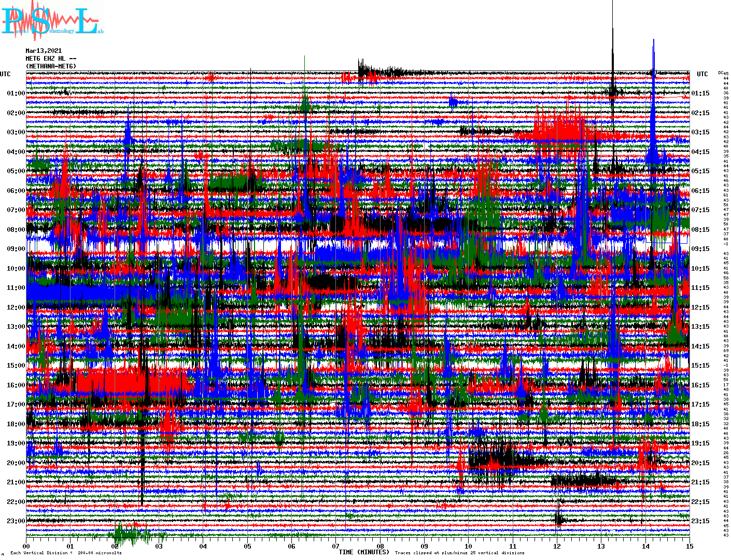The image size is (731, 560).
Task: Click the Traces clipped footer note
Action: [x=459, y=553]
